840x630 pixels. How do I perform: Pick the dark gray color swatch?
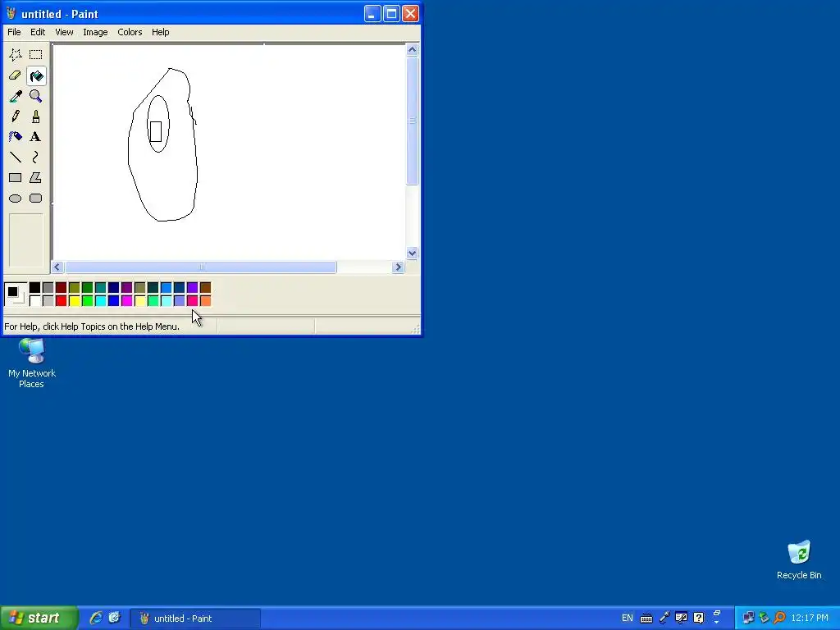(48, 288)
